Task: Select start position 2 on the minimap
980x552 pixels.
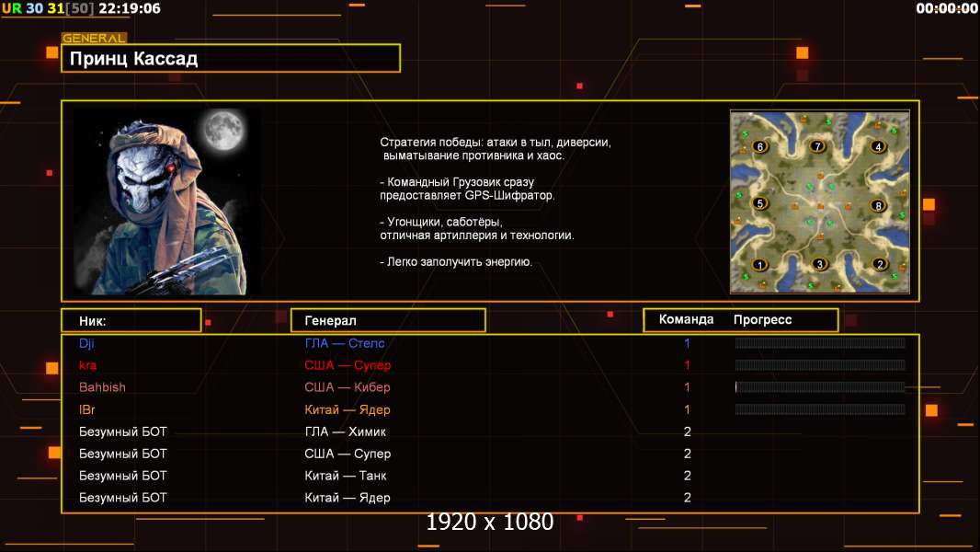Action: click(x=880, y=264)
